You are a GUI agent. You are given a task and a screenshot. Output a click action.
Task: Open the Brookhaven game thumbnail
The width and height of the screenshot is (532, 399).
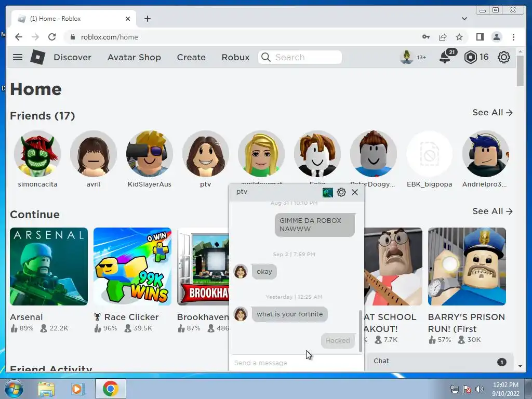[x=203, y=267]
